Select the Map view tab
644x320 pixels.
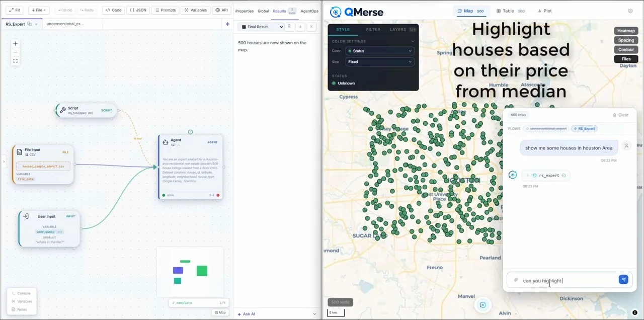(x=470, y=11)
